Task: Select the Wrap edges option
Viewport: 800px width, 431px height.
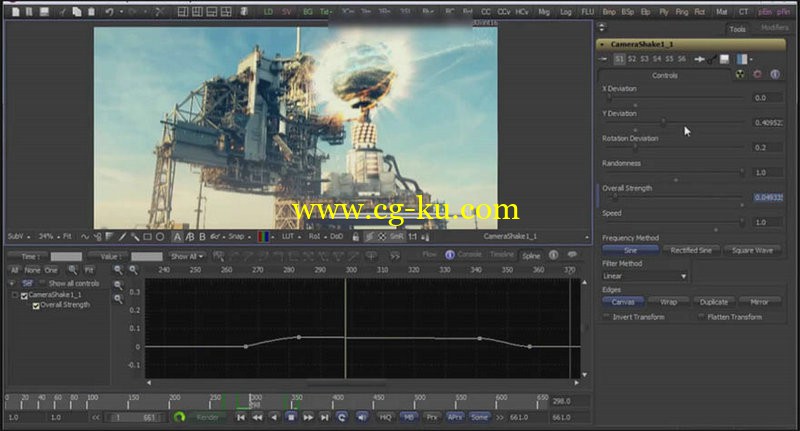Action: point(668,302)
